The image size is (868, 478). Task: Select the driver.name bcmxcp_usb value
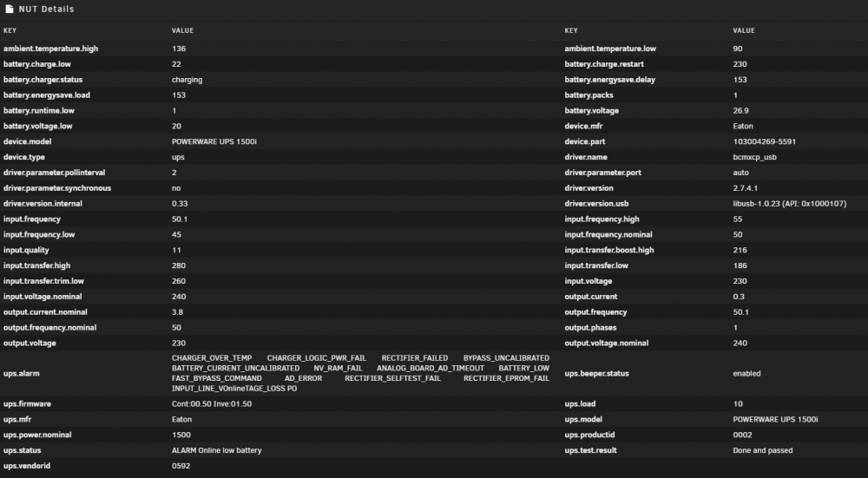click(x=754, y=157)
